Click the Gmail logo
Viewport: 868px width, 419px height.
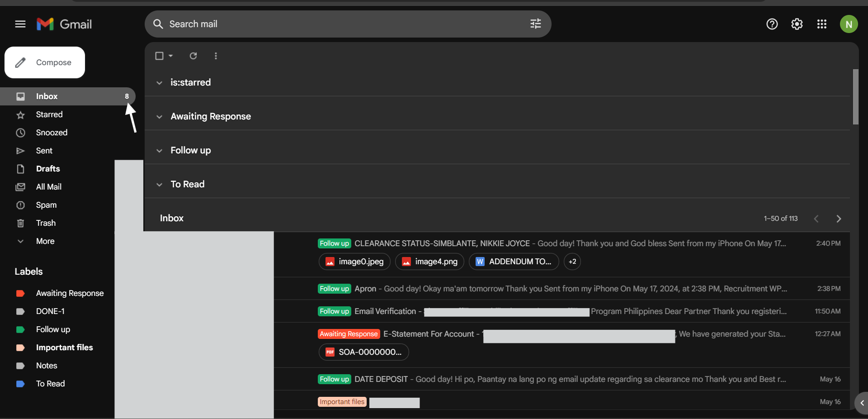click(x=64, y=24)
